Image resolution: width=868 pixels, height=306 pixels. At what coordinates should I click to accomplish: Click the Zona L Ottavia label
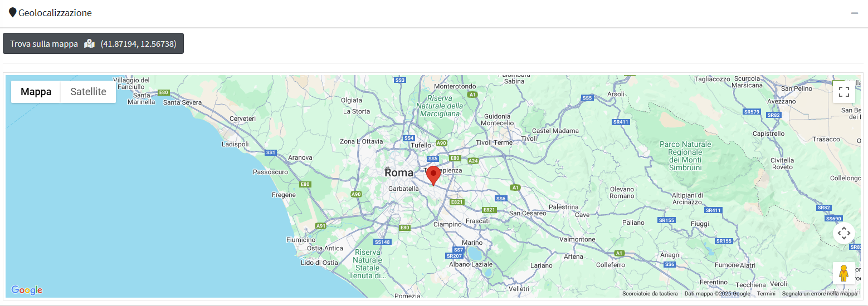(362, 141)
